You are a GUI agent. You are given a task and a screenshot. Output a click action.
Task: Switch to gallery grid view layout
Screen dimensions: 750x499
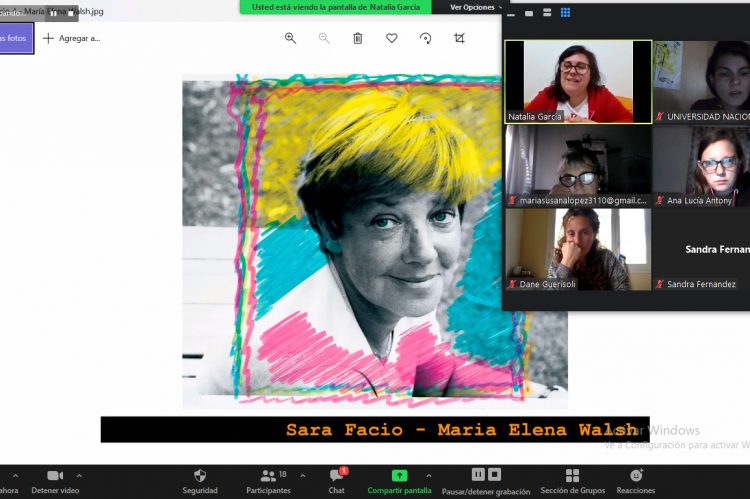click(x=565, y=13)
